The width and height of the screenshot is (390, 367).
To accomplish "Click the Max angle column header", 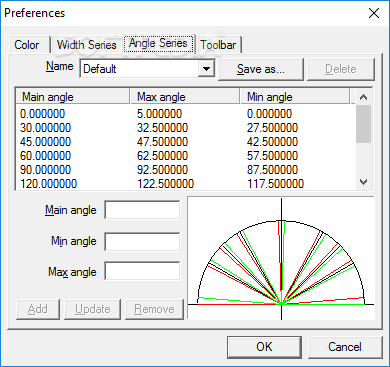I will point(185,97).
